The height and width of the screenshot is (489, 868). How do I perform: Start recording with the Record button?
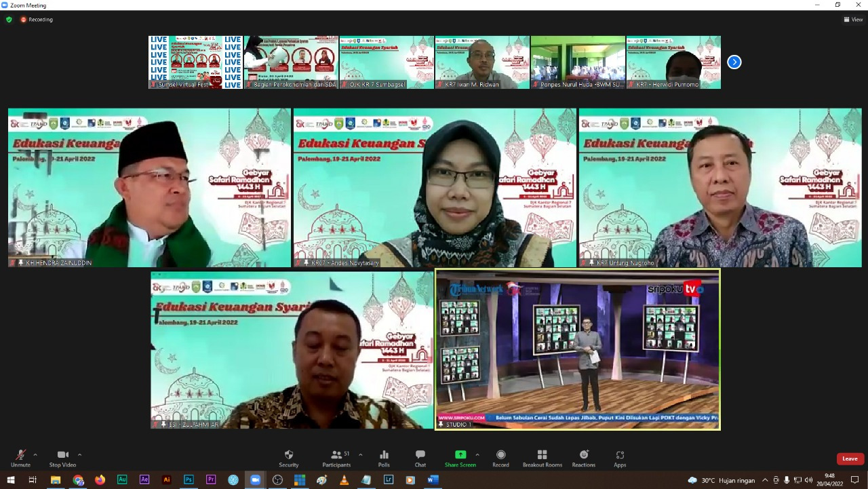500,458
